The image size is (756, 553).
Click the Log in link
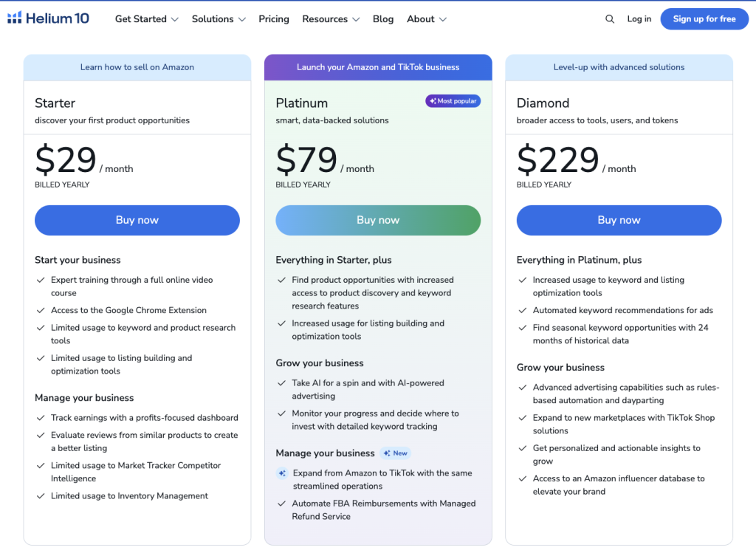pyautogui.click(x=639, y=19)
